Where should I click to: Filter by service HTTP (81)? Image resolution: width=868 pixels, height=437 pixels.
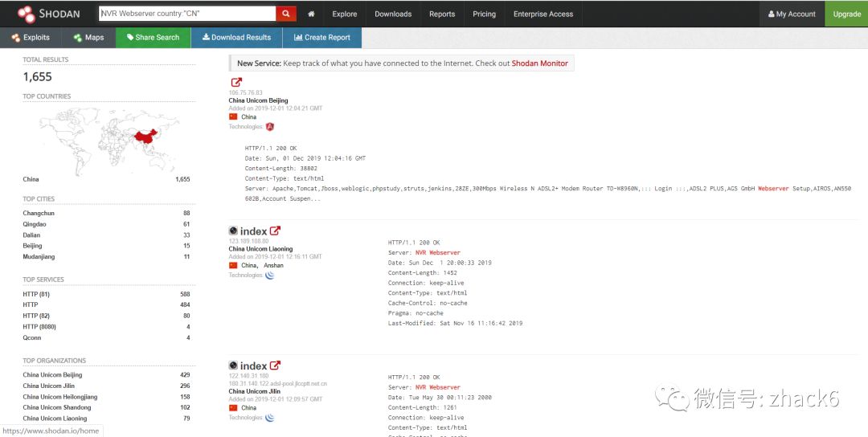(36, 294)
